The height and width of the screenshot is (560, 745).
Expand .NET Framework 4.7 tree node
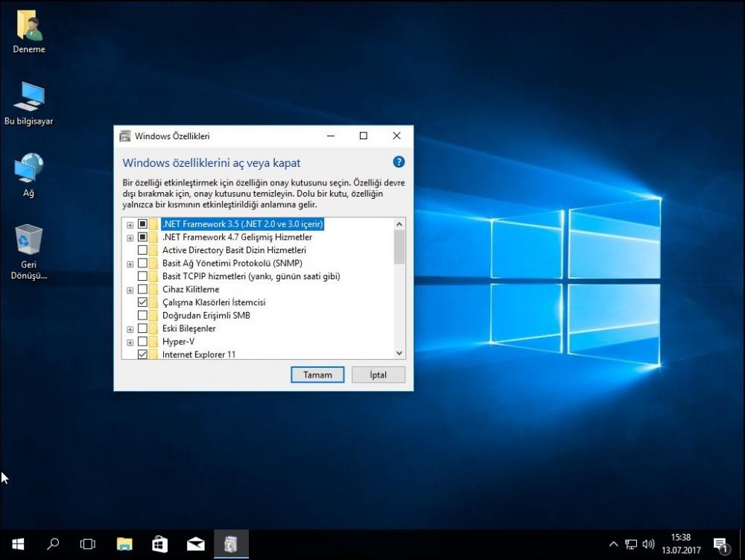click(130, 238)
